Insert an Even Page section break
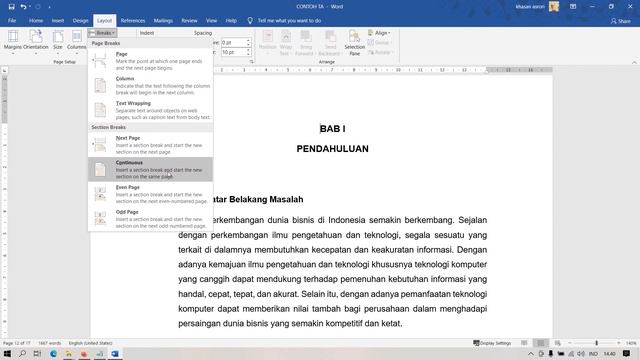This screenshot has height=360, width=640. click(x=151, y=194)
